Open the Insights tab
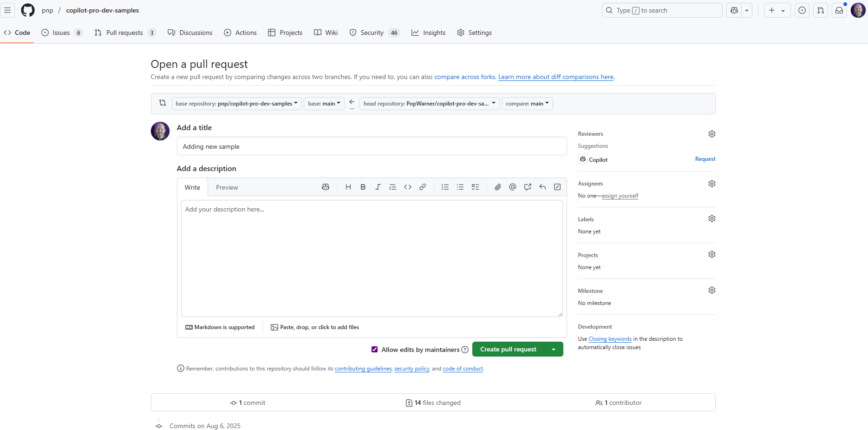The image size is (868, 430). click(x=428, y=33)
